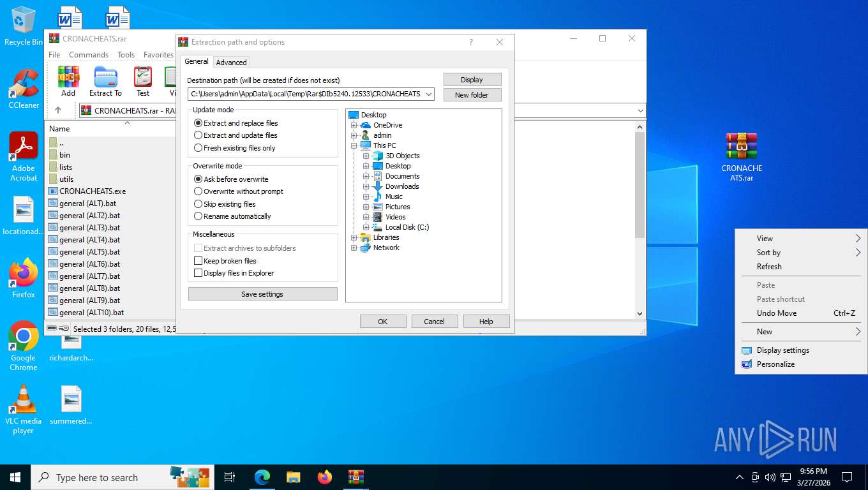Open the CCleaner desktop shortcut

click(24, 89)
